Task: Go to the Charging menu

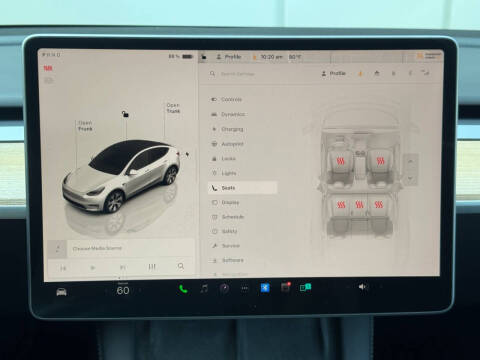Action: [228, 129]
